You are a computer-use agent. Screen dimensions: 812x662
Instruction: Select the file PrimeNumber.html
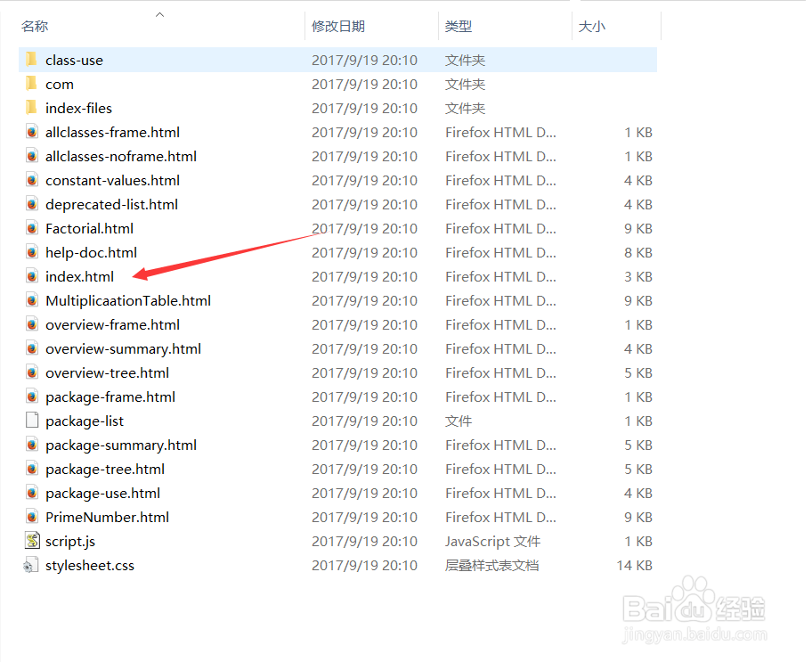(107, 518)
